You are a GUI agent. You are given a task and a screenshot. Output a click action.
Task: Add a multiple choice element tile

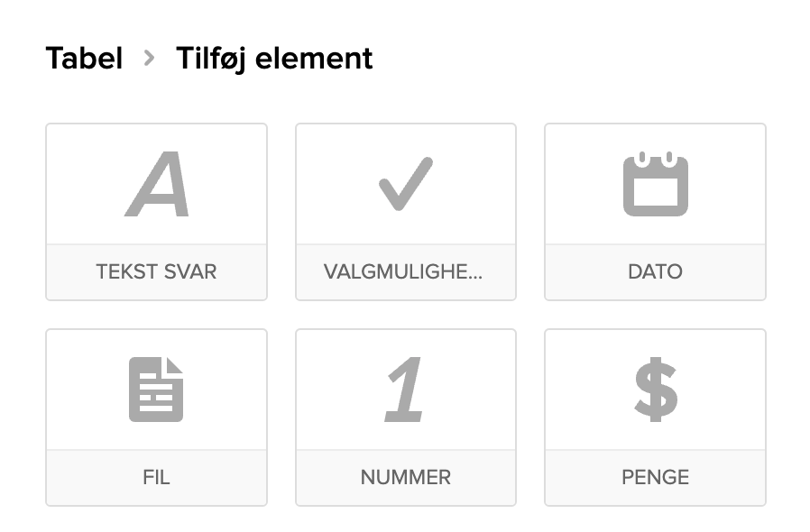tap(406, 212)
